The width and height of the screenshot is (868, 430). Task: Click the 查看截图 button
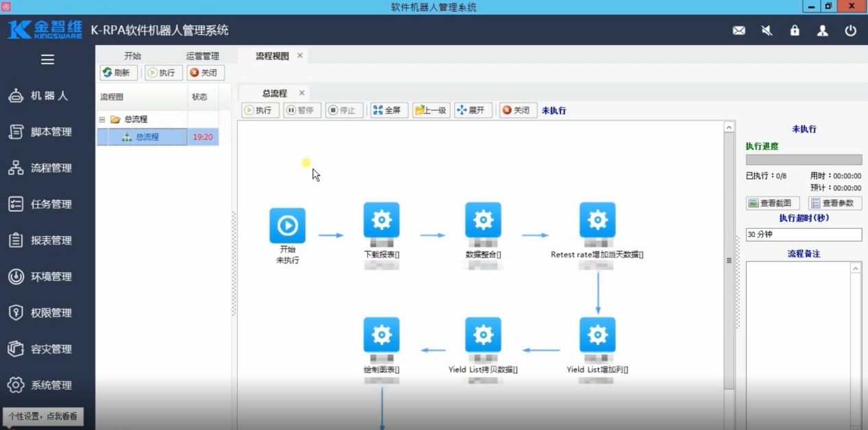(x=773, y=203)
